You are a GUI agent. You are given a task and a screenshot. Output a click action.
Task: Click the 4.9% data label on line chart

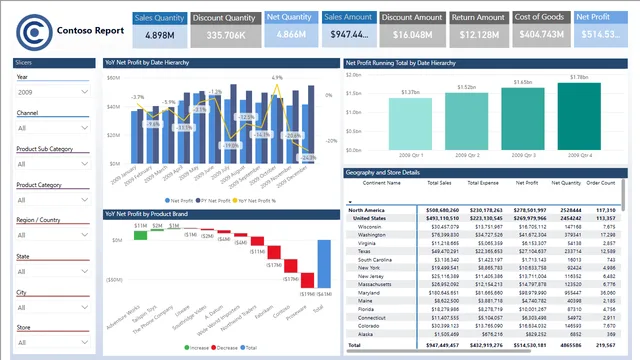point(277,78)
